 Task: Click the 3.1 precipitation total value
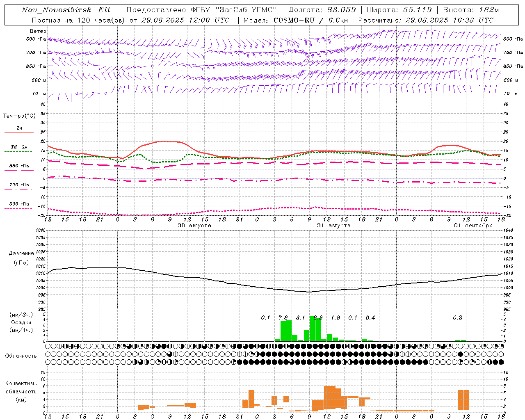click(x=300, y=317)
